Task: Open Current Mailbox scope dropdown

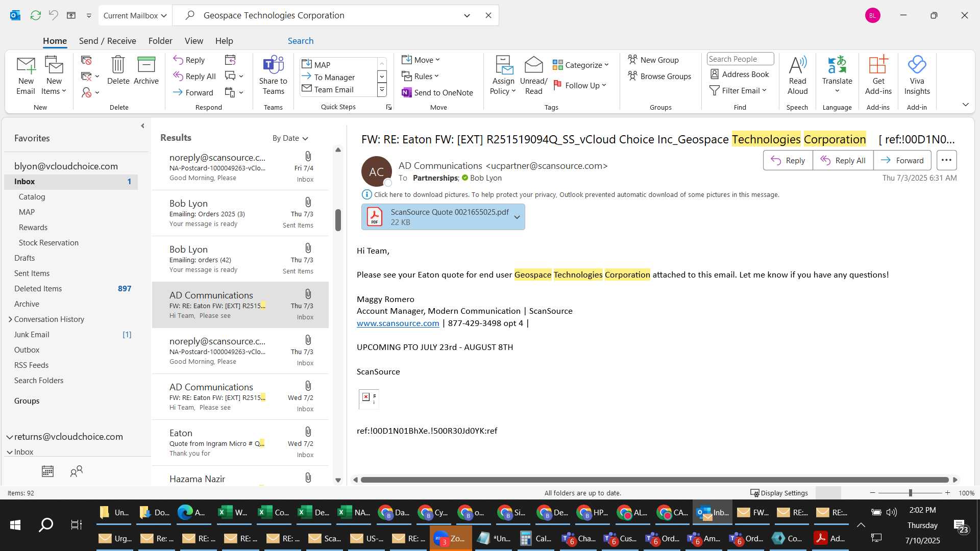Action: 135,15
